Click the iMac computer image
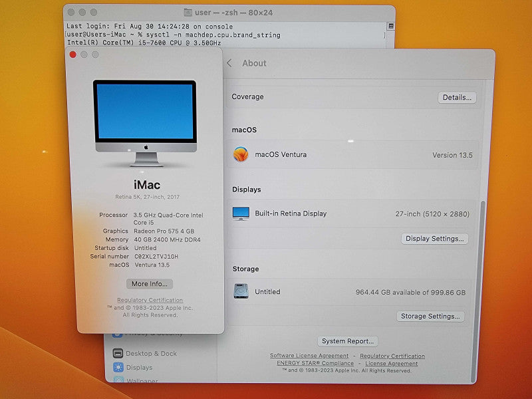532x399 pixels. [x=145, y=123]
